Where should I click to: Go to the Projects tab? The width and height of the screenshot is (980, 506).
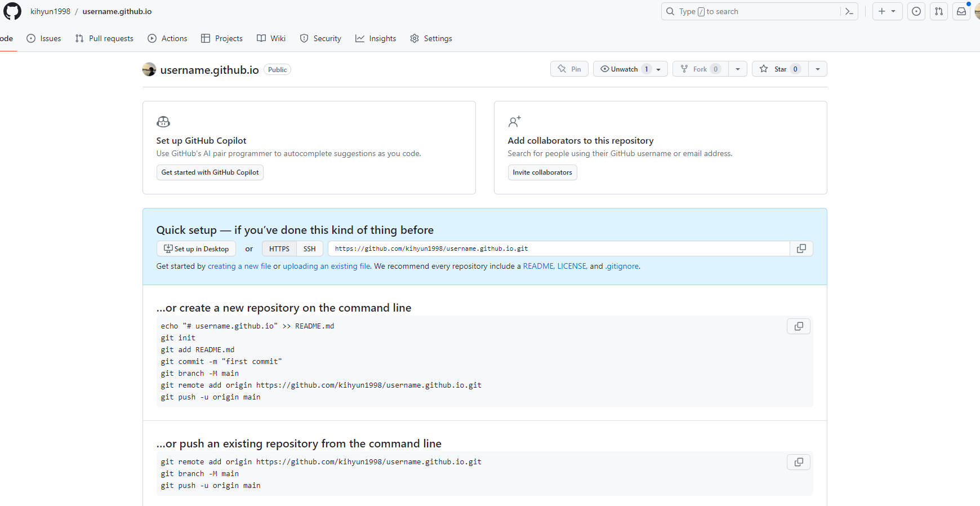point(222,38)
